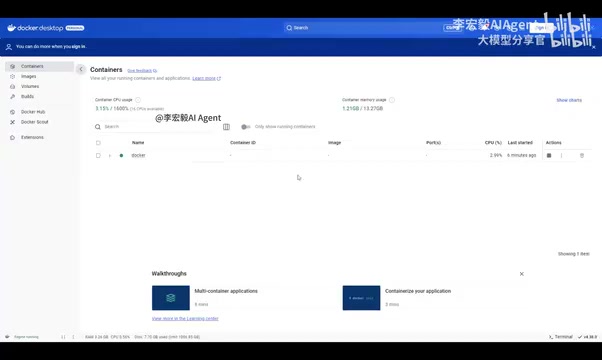
Task: Click info icon beside Container memory usage
Action: point(392,100)
